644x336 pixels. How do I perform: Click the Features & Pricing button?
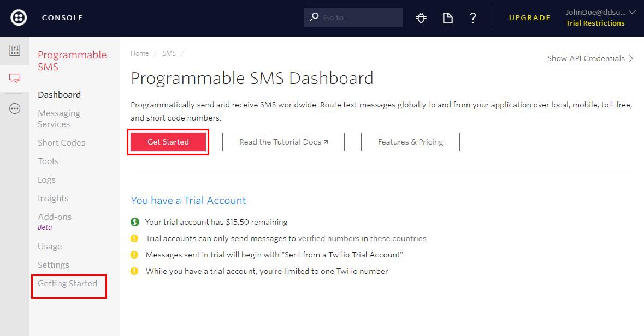(410, 142)
